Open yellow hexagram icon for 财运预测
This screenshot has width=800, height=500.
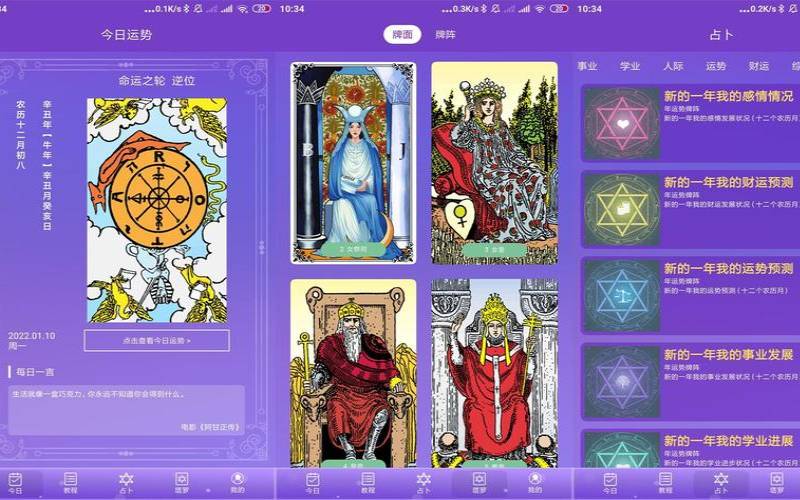(622, 209)
